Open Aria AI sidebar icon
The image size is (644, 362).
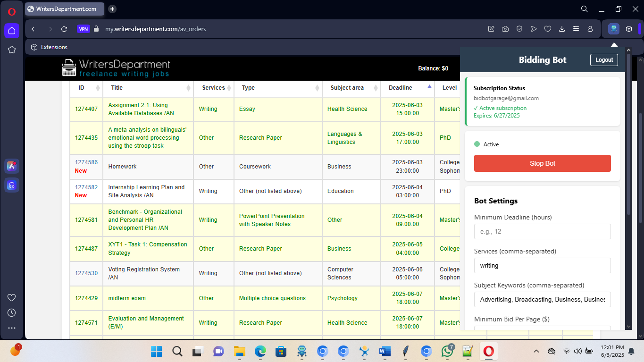pyautogui.click(x=12, y=166)
